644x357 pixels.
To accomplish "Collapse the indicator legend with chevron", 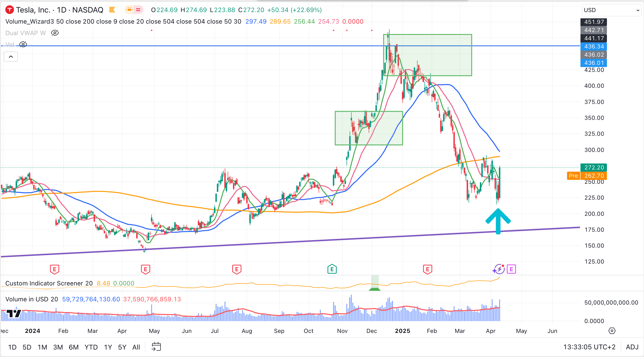I will [11, 57].
